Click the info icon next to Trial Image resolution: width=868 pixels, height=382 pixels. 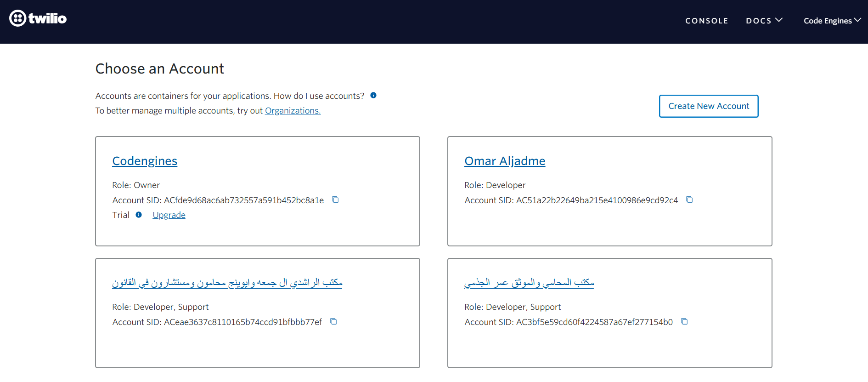click(139, 215)
